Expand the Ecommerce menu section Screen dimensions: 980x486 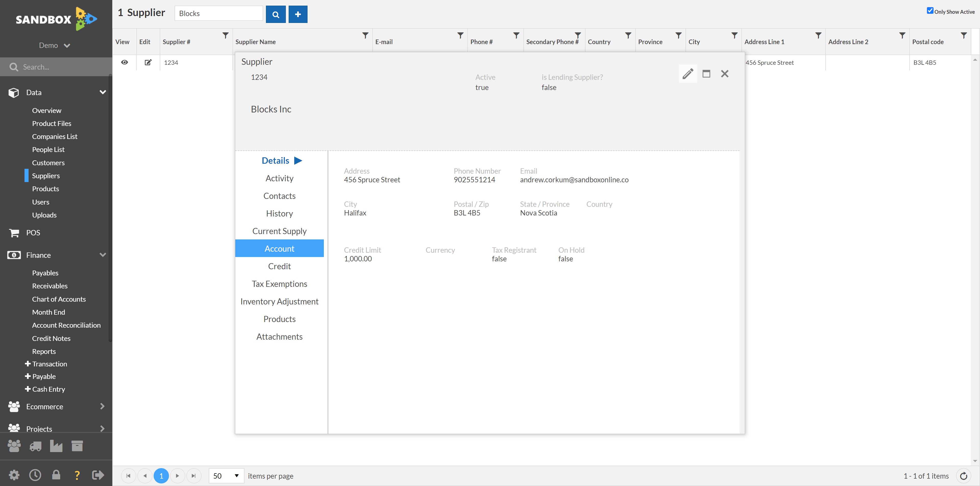tap(102, 406)
